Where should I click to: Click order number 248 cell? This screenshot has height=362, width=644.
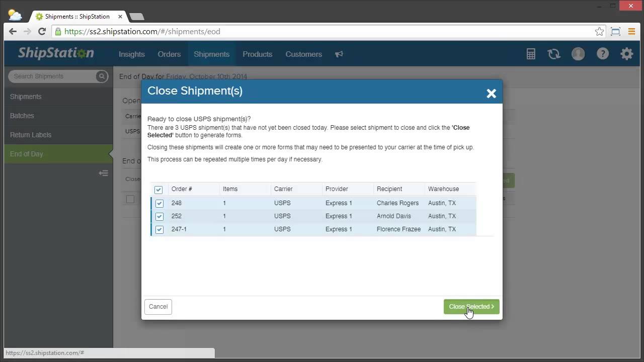point(177,203)
